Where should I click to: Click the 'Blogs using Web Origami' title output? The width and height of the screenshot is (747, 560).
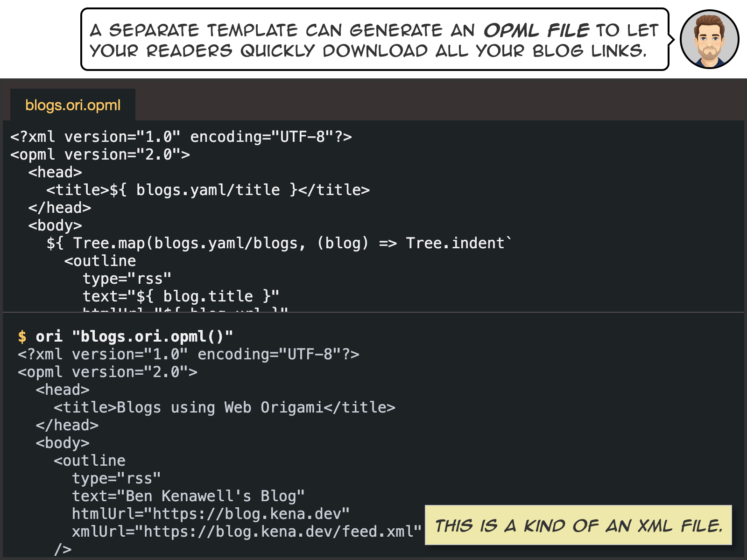[225, 407]
